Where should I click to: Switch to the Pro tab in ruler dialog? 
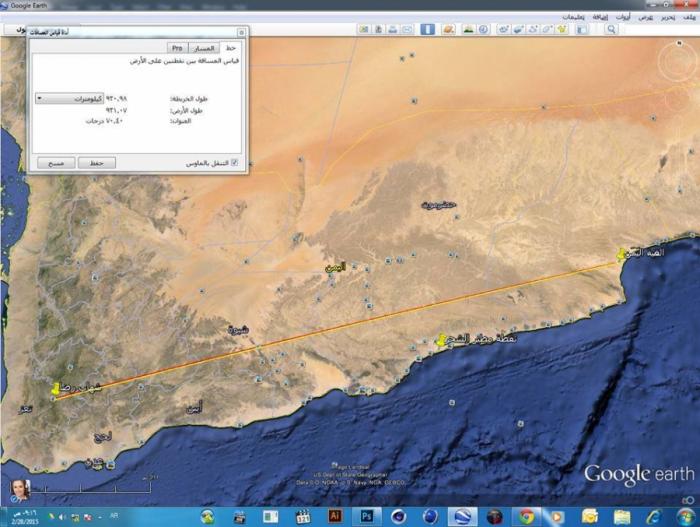(176, 47)
